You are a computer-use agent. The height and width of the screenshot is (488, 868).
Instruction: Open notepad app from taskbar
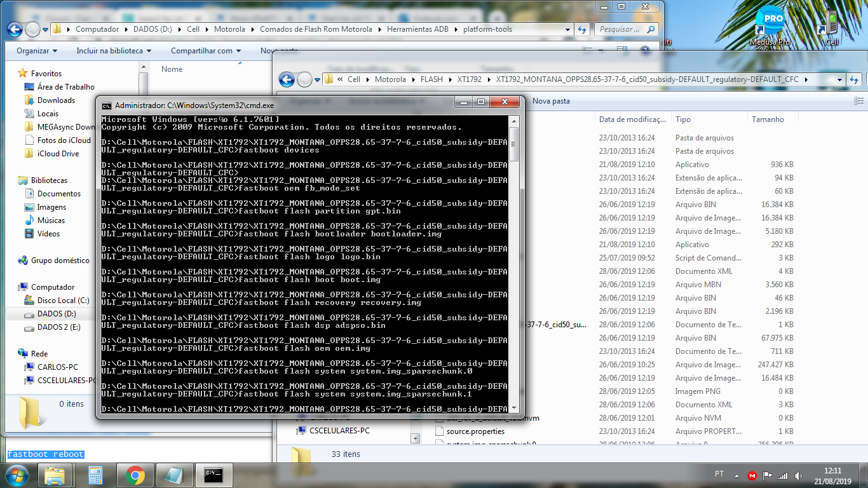(x=174, y=475)
